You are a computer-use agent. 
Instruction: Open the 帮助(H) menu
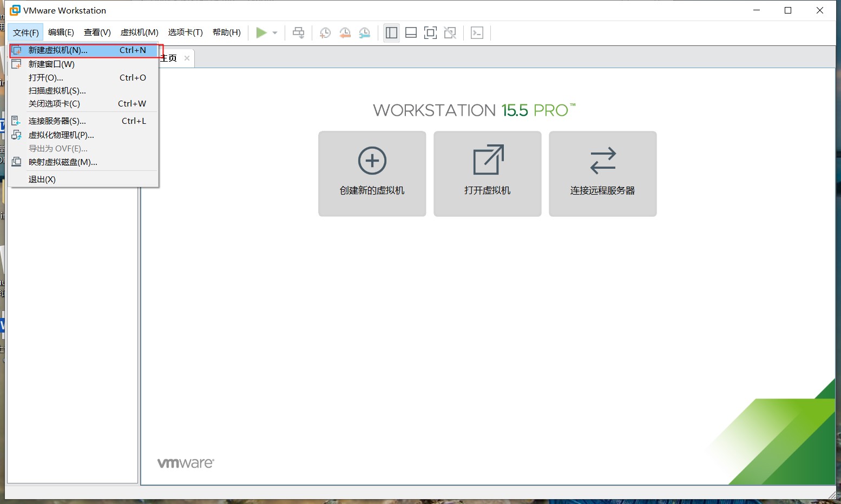coord(226,32)
